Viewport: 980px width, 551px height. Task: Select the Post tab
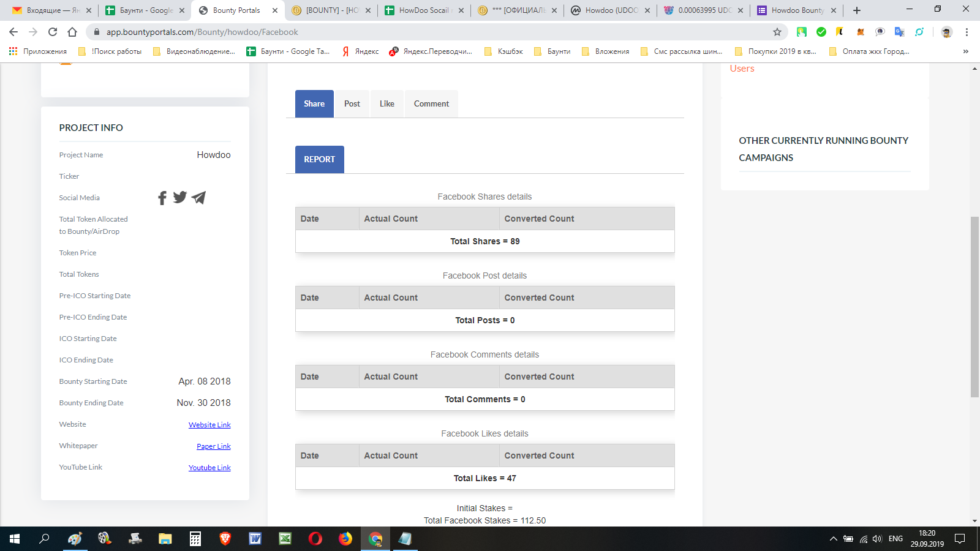352,103
